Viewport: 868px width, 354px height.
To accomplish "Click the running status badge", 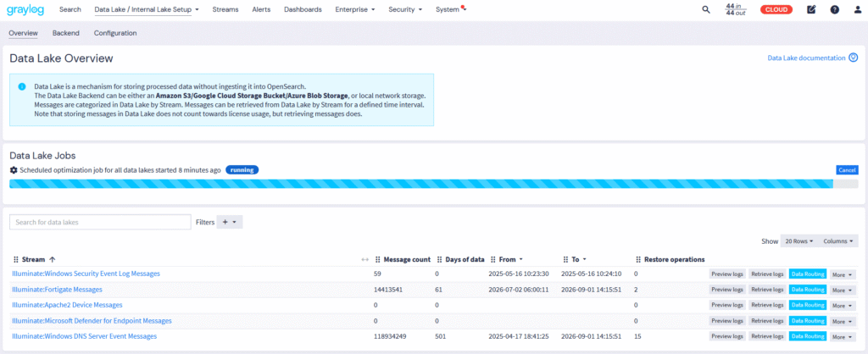I will [x=242, y=170].
